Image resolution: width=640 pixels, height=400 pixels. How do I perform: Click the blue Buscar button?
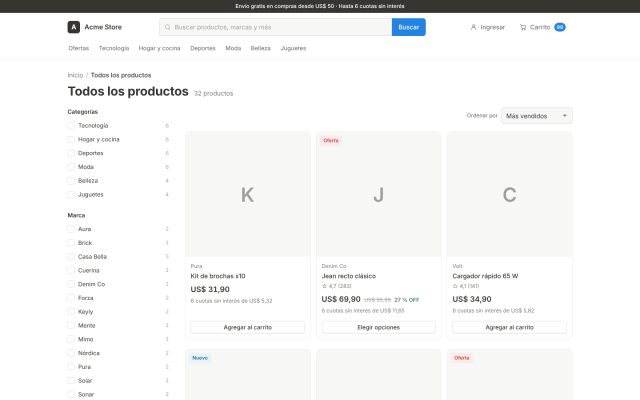coord(409,27)
